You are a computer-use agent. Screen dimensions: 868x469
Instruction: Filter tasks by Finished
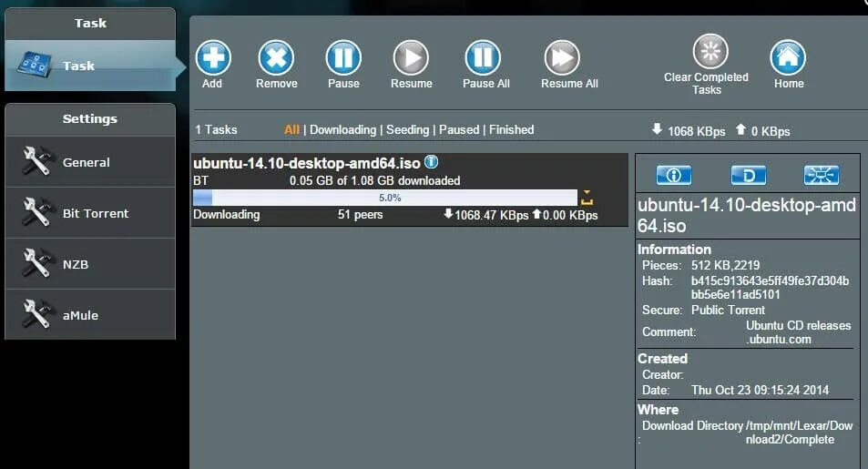tap(511, 129)
